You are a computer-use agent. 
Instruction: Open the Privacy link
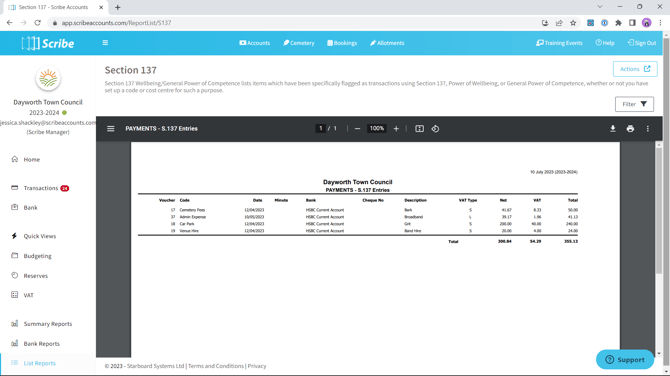[x=257, y=366]
